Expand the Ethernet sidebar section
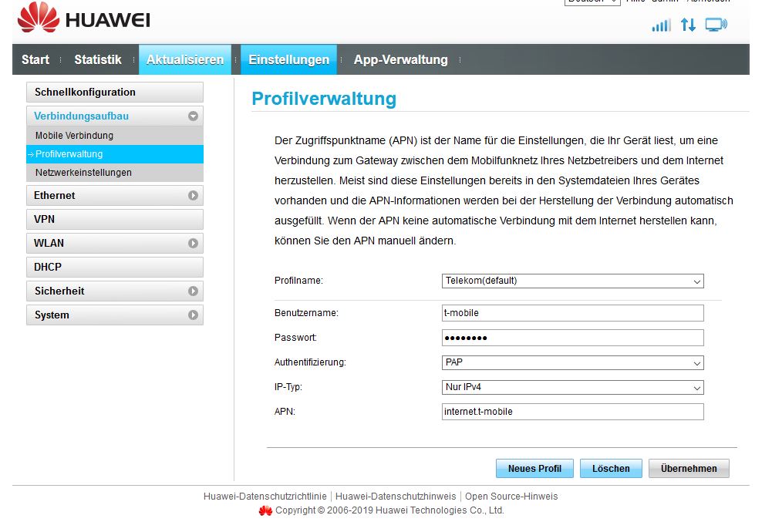This screenshot has height=532, width=772. [193, 196]
